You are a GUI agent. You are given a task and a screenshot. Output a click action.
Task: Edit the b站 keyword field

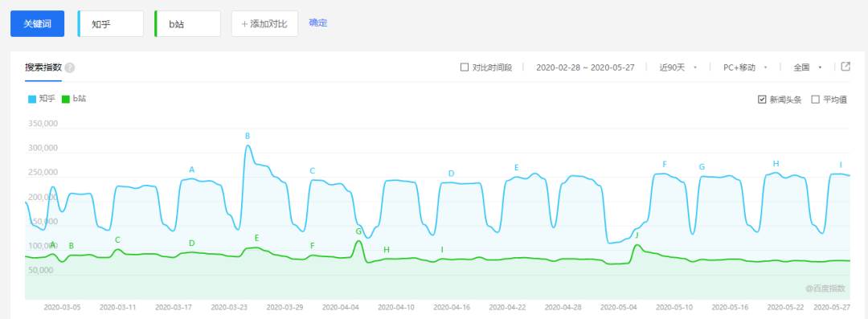[187, 24]
